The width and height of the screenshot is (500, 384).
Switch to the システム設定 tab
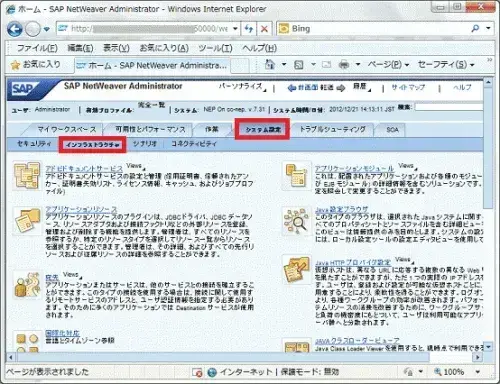pos(263,129)
